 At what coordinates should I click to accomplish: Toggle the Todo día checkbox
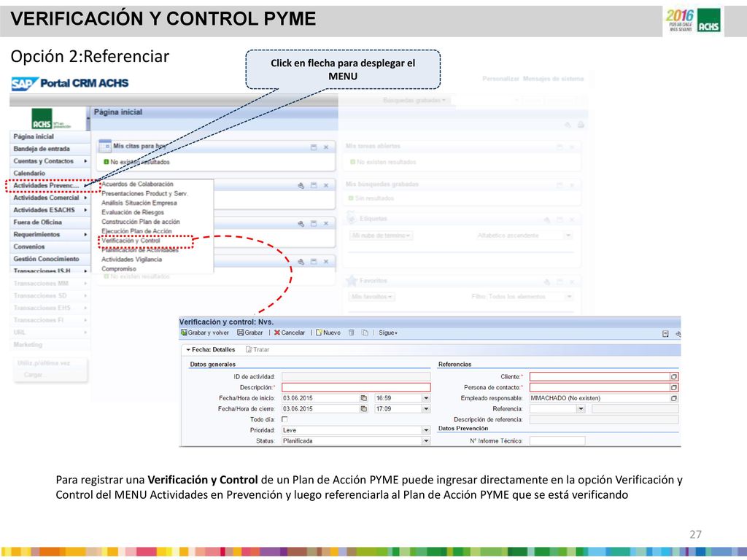[x=285, y=419]
